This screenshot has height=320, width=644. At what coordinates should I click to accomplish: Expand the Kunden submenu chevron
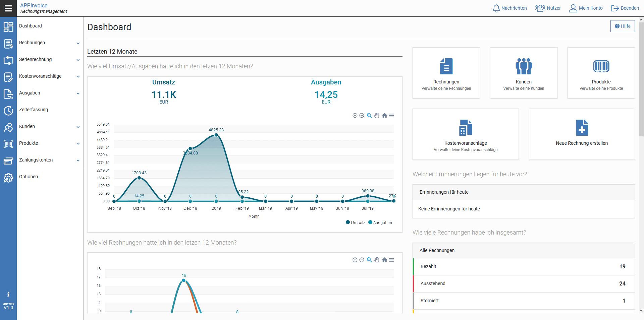tap(78, 127)
